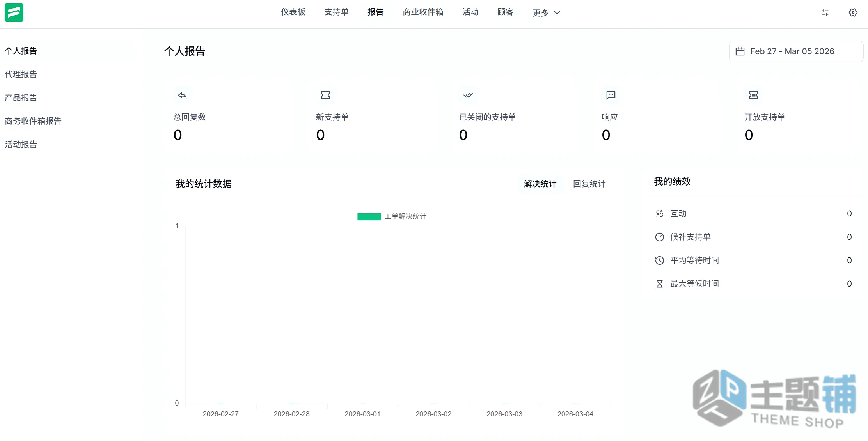Open 活动报告 in the sidebar
The image size is (868, 441).
tap(21, 144)
